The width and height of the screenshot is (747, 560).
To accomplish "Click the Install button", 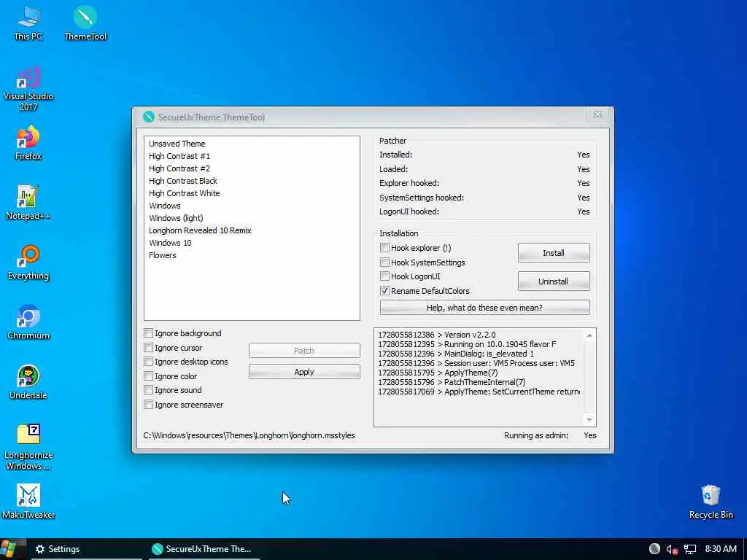I will click(x=554, y=253).
